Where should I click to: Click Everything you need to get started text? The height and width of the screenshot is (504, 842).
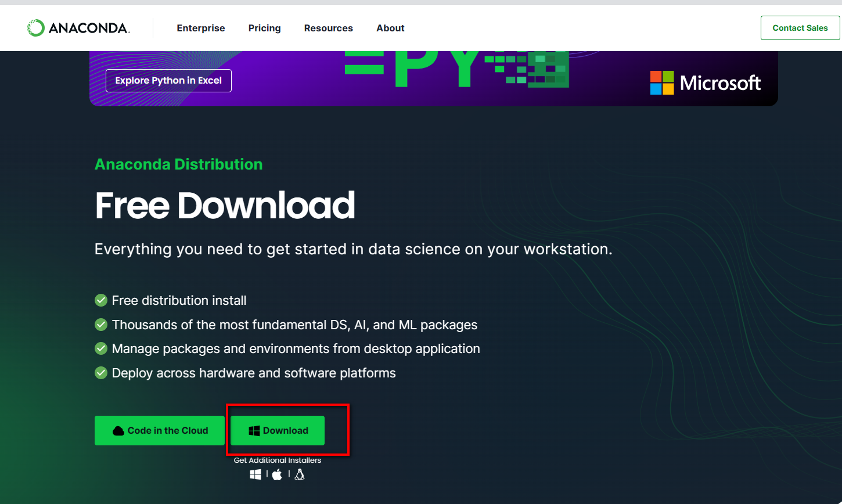[354, 250]
